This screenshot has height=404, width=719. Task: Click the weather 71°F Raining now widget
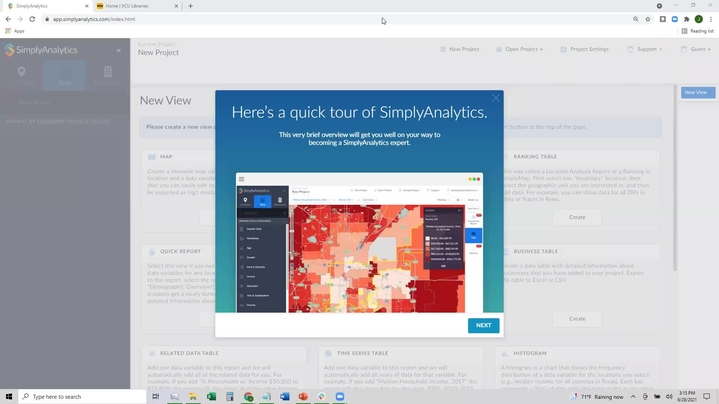click(597, 397)
